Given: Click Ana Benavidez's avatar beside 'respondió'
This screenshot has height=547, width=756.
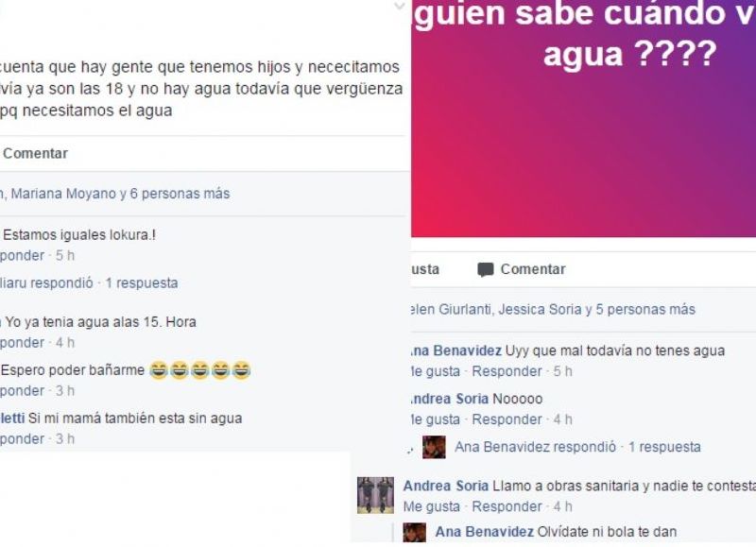Looking at the screenshot, I should (x=434, y=447).
